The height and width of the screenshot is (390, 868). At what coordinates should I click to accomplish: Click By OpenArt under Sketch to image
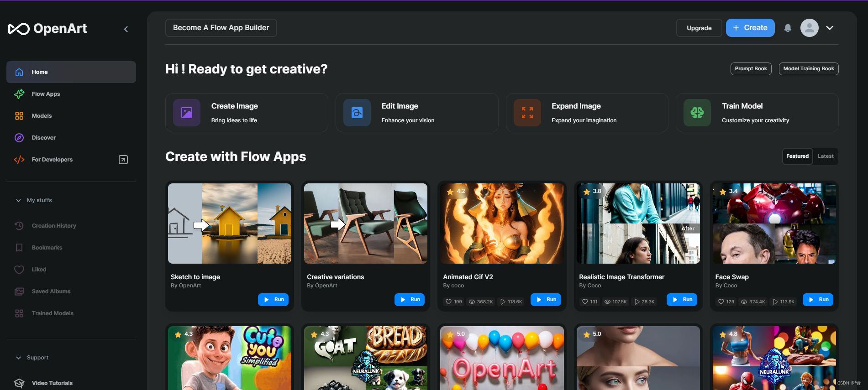tap(186, 286)
